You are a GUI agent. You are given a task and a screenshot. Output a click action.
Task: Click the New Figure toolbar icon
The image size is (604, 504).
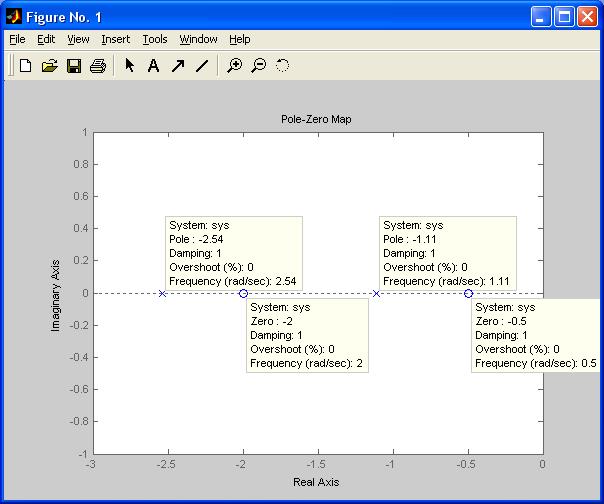(25, 66)
